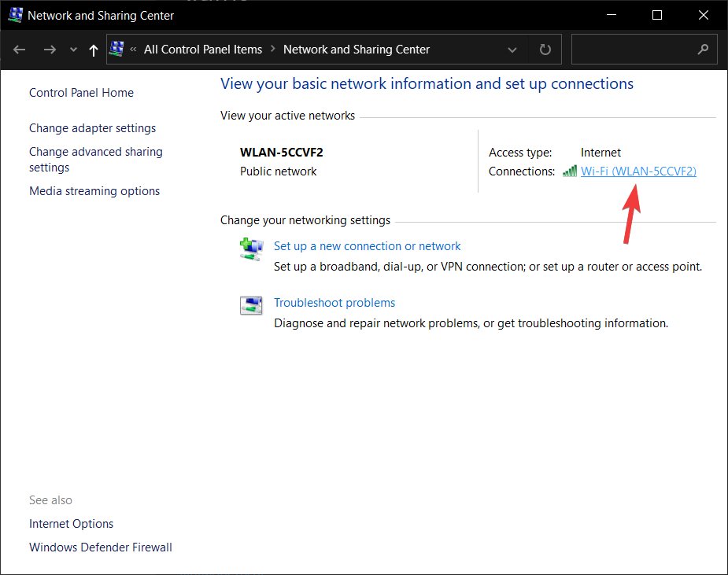Click the Back navigation arrow

19,50
